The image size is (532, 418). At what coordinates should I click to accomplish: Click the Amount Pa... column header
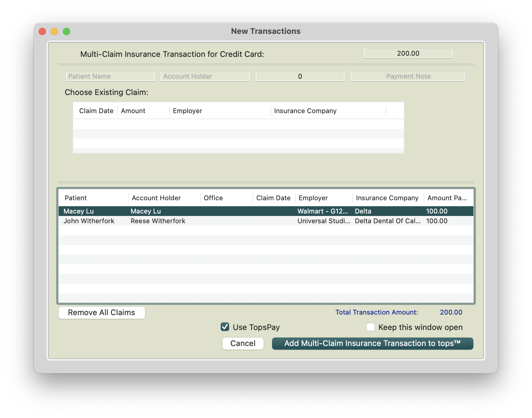449,198
